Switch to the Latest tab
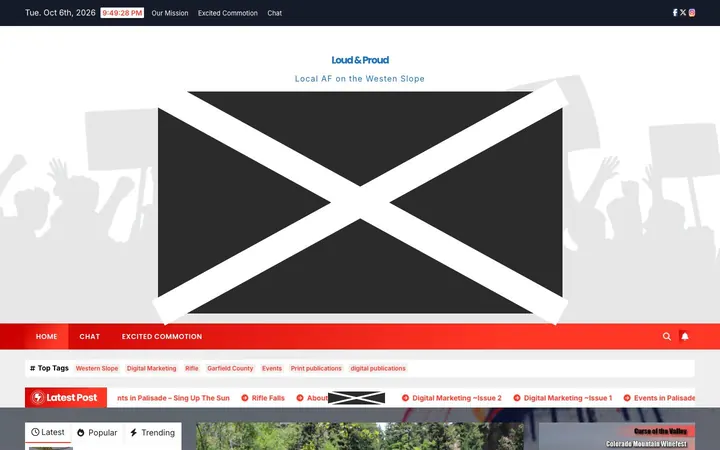This screenshot has height=450, width=720. pos(48,433)
